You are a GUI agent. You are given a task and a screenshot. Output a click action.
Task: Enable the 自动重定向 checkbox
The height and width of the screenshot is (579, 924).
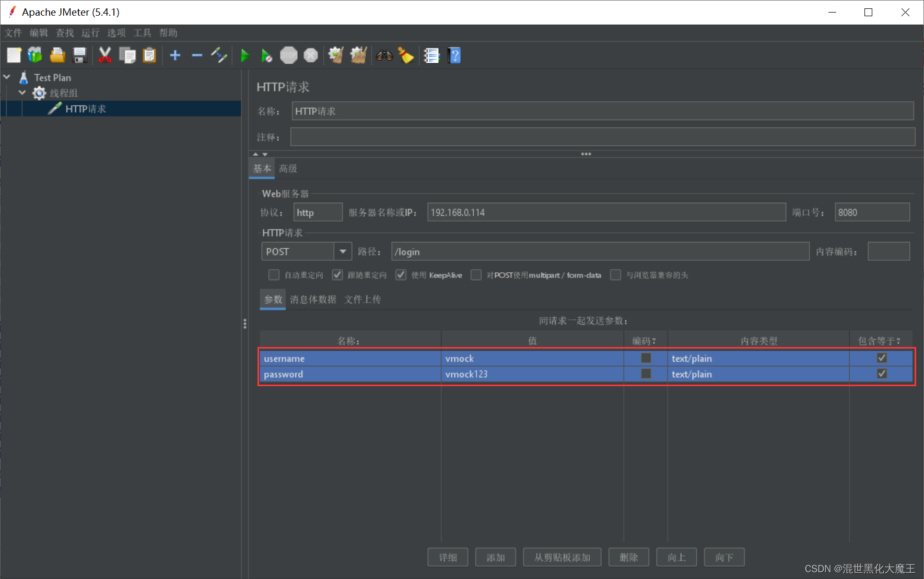(274, 275)
